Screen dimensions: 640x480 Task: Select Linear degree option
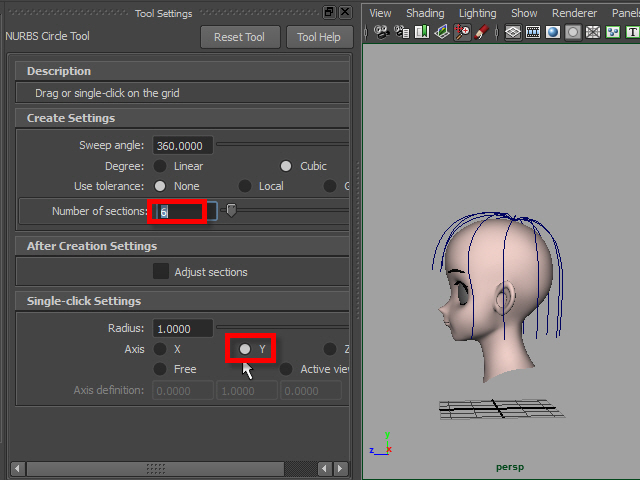[160, 166]
